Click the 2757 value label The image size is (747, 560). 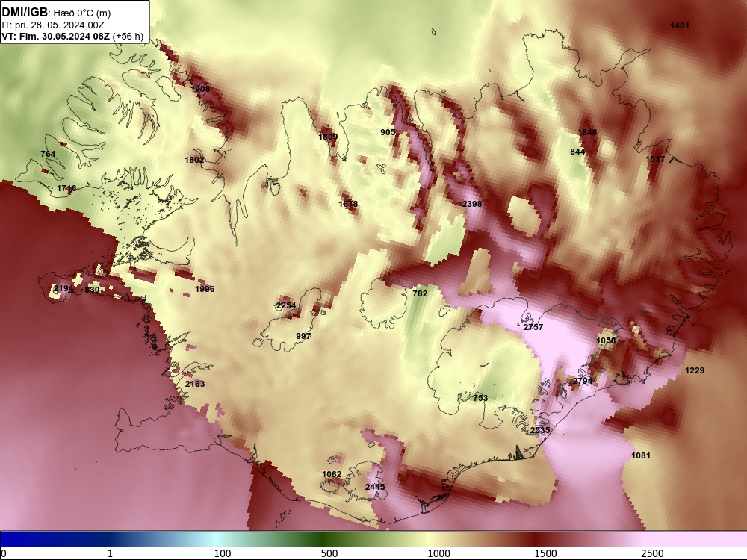point(533,327)
